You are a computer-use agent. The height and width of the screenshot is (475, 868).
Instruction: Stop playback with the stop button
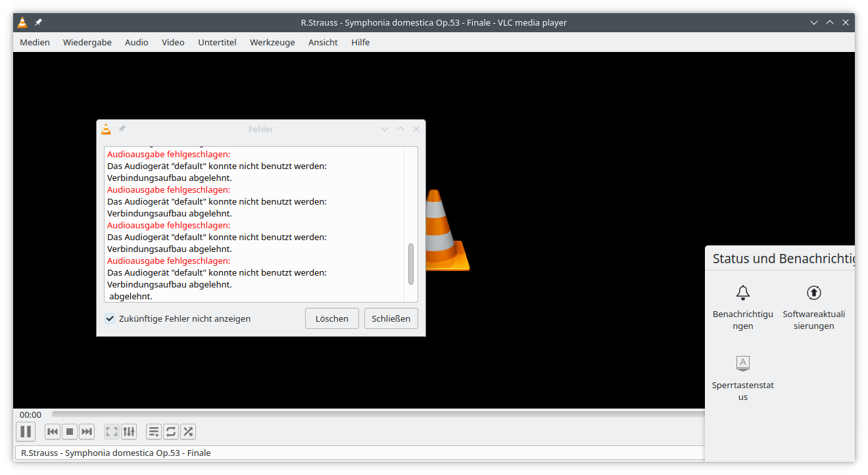[x=70, y=432]
